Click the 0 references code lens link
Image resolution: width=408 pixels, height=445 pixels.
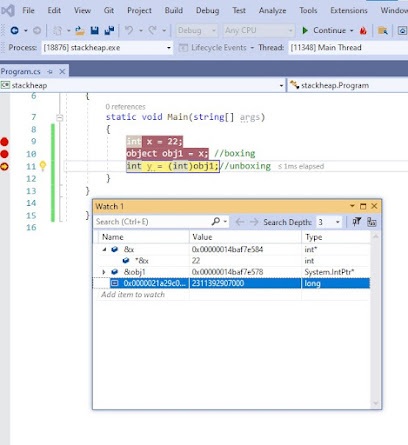tap(125, 107)
